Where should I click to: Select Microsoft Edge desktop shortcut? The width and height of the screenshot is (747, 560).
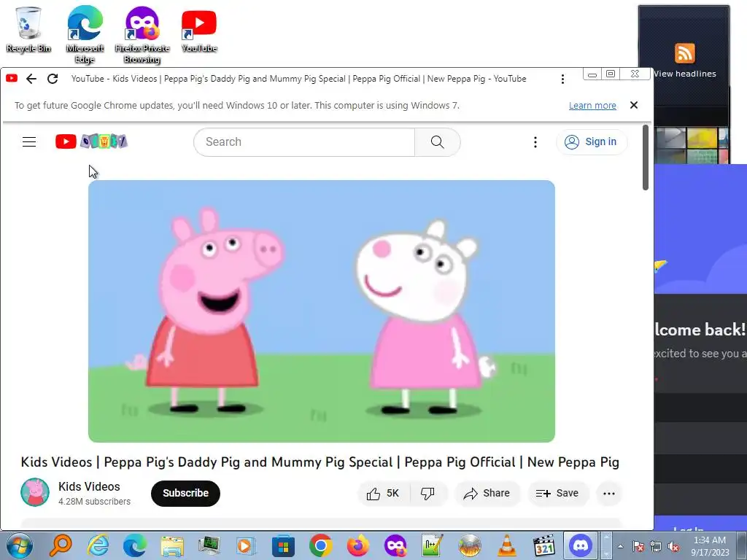[85, 34]
